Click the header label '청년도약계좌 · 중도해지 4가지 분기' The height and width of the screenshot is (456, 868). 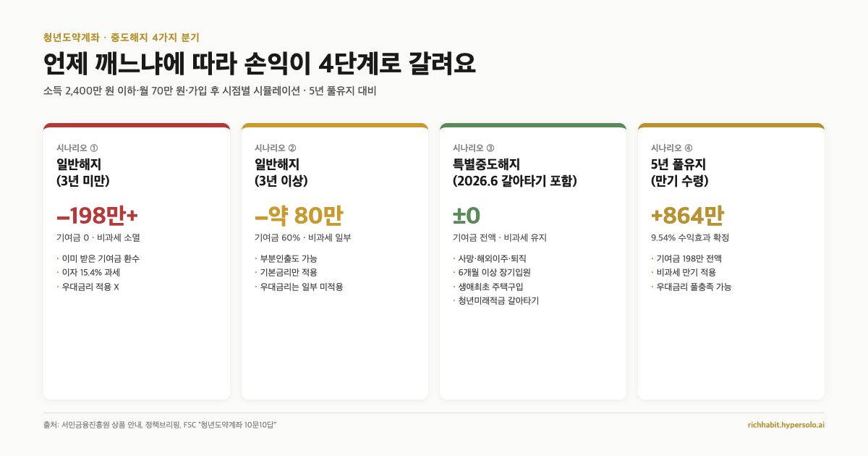[121, 36]
